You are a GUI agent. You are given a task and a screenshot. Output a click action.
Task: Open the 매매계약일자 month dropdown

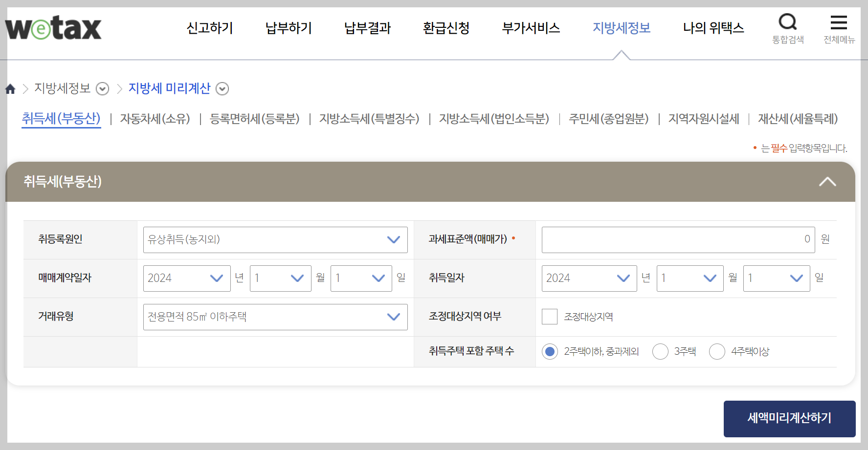click(281, 279)
